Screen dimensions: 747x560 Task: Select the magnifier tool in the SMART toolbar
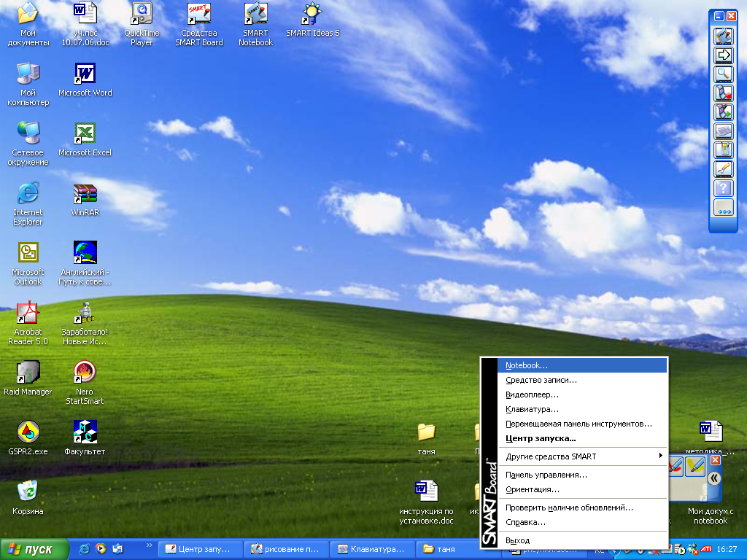tap(723, 74)
